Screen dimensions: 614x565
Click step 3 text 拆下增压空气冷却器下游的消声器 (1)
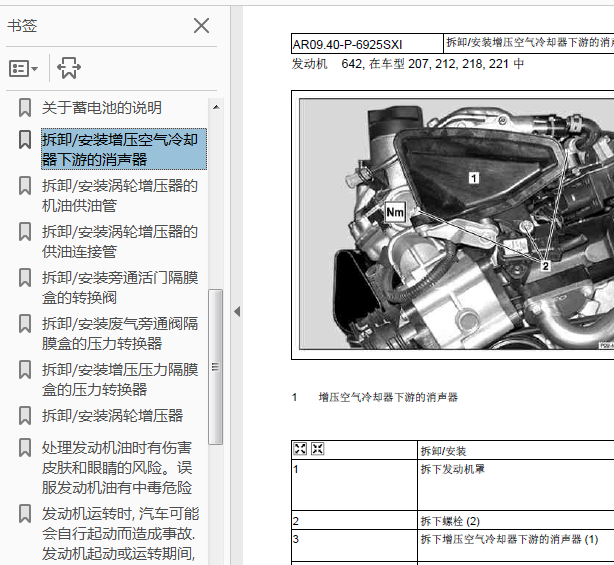[x=509, y=540]
